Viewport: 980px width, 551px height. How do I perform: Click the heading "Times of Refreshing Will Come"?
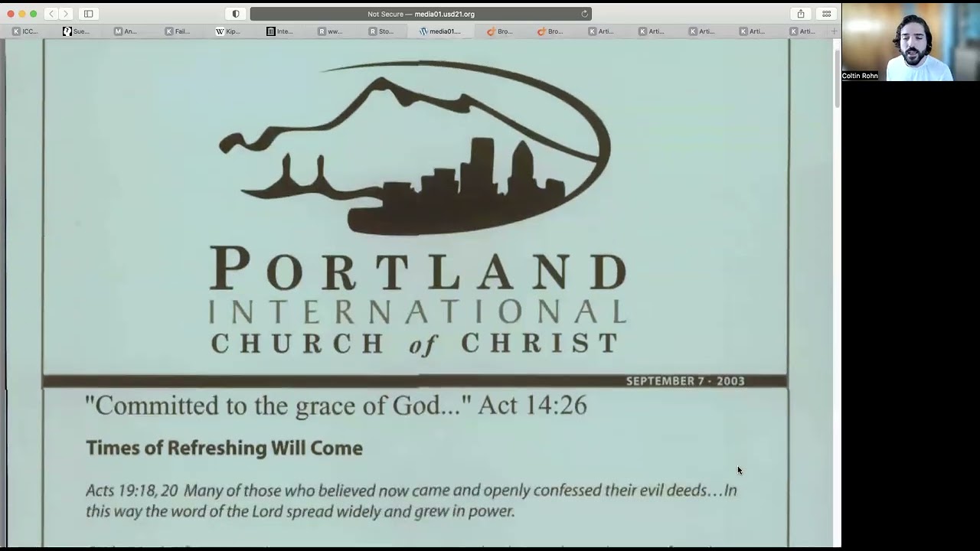click(x=224, y=448)
